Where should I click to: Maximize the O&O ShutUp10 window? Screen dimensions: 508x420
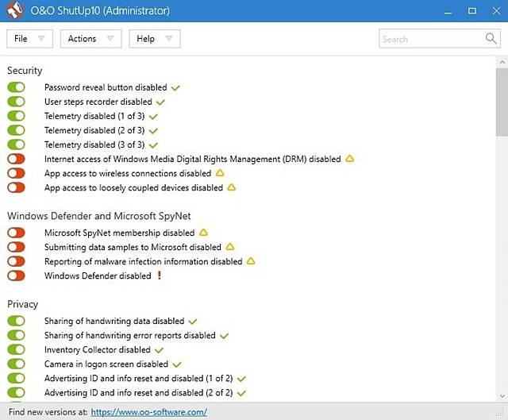click(x=472, y=11)
